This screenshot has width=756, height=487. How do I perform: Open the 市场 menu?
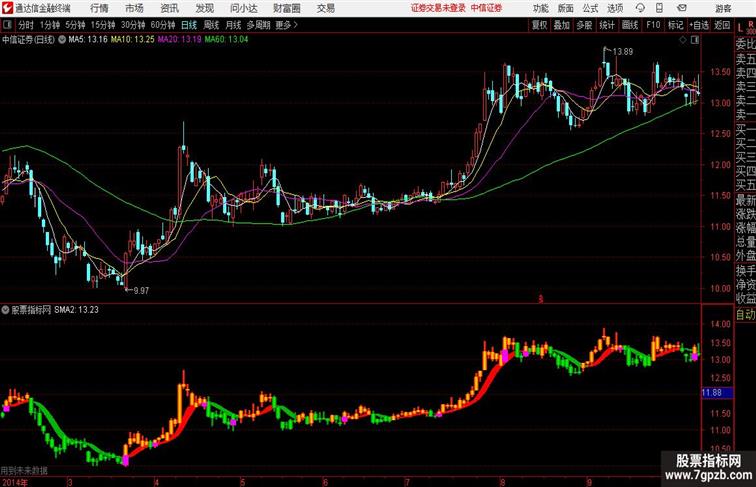(134, 8)
